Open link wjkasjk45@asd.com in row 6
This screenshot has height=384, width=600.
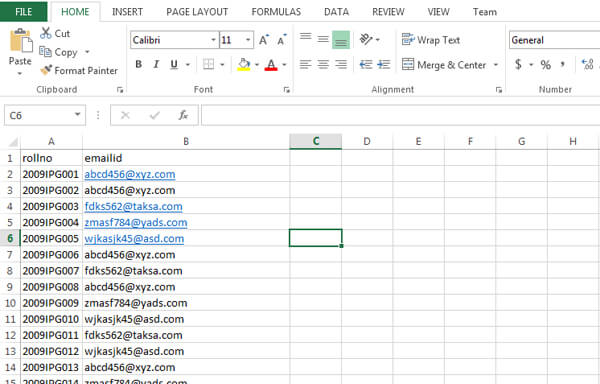click(134, 239)
